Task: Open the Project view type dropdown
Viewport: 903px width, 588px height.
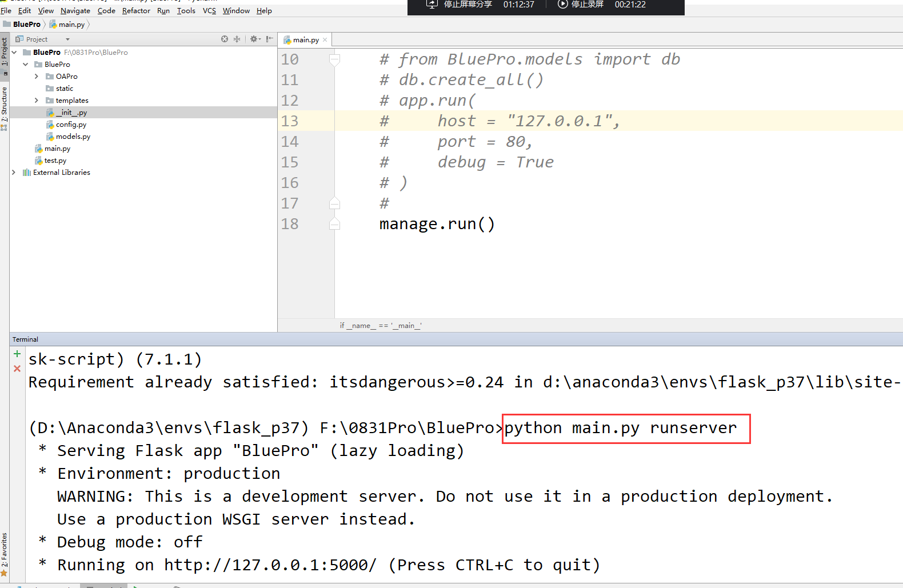Action: [67, 39]
